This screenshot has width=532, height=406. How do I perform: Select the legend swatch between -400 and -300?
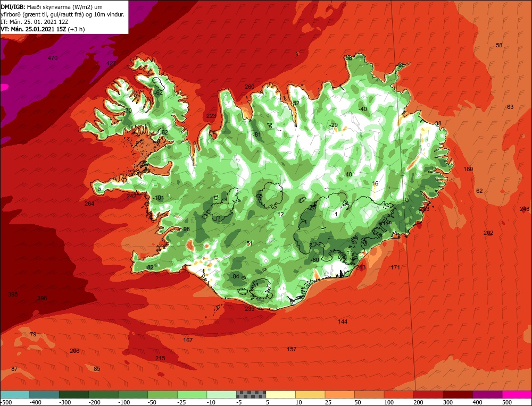click(x=44, y=394)
